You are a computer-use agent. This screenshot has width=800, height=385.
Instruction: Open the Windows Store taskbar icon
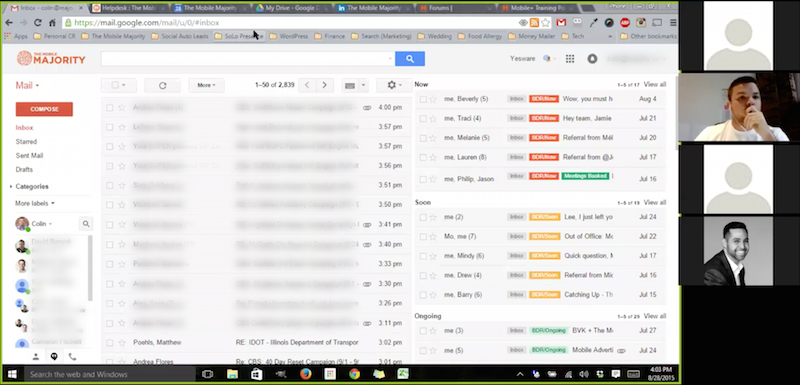[257, 374]
